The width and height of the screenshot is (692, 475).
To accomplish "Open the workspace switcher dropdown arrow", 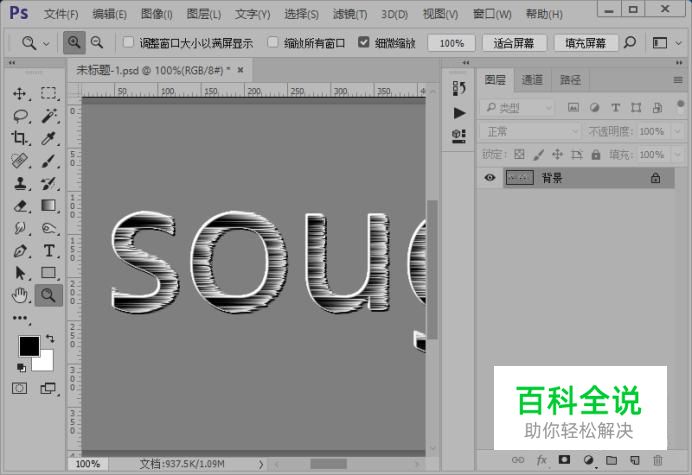I will [678, 43].
